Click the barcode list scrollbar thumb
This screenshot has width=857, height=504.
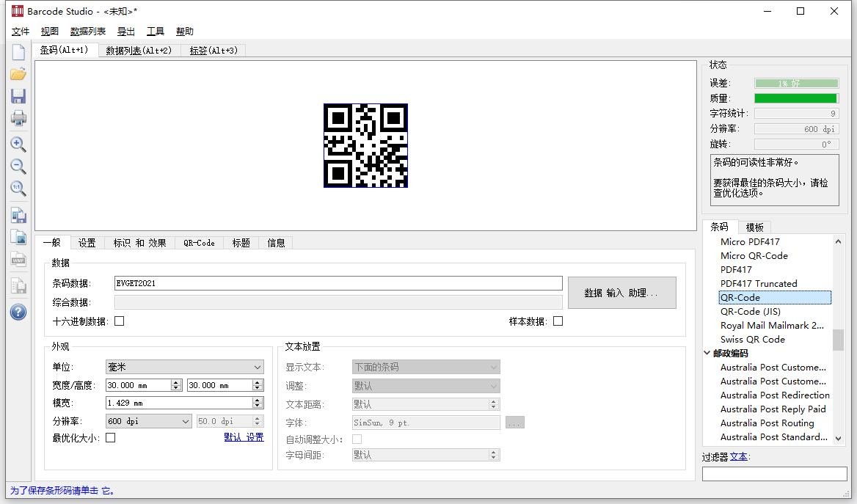coord(838,340)
